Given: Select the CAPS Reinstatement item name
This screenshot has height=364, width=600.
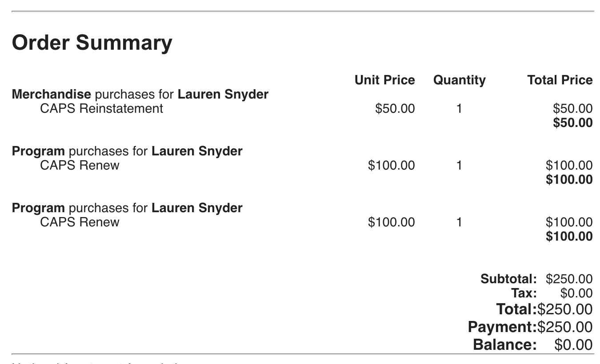Looking at the screenshot, I should [x=101, y=108].
